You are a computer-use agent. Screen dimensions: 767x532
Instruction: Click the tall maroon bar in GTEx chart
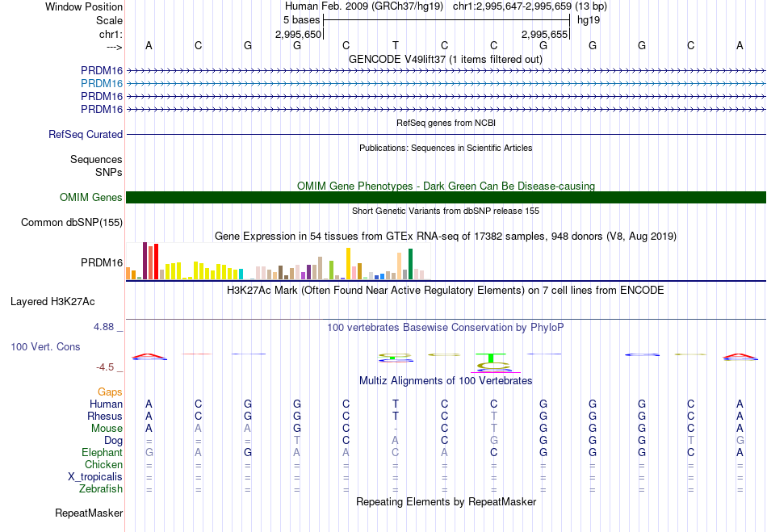pyautogui.click(x=145, y=261)
